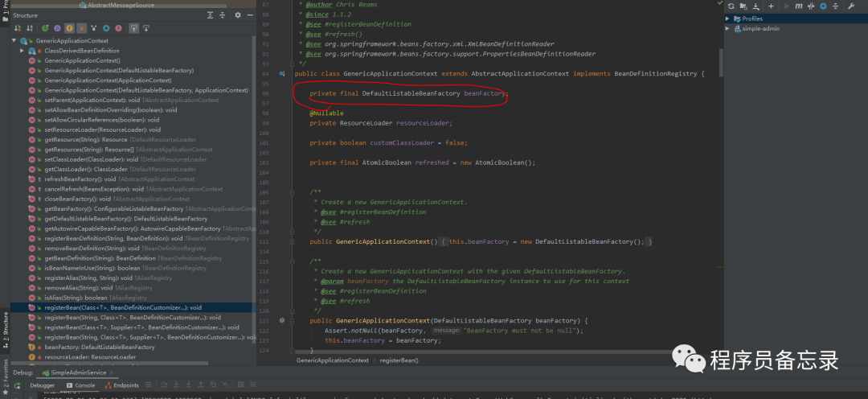Screen dimensions: 868x399
Task: Click Sort Alphabetically icon in Structure panel
Action: point(29,28)
